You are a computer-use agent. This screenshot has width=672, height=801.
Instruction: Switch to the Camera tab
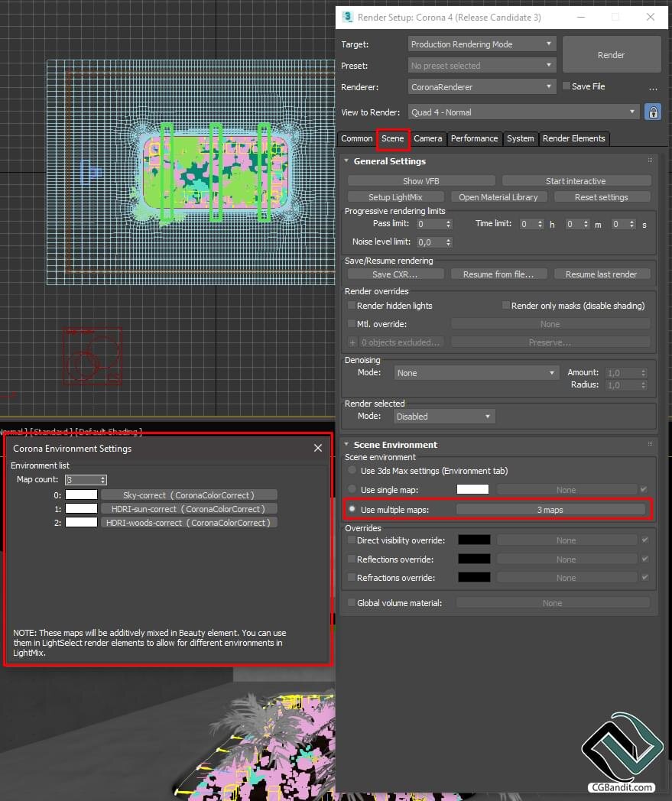click(427, 138)
